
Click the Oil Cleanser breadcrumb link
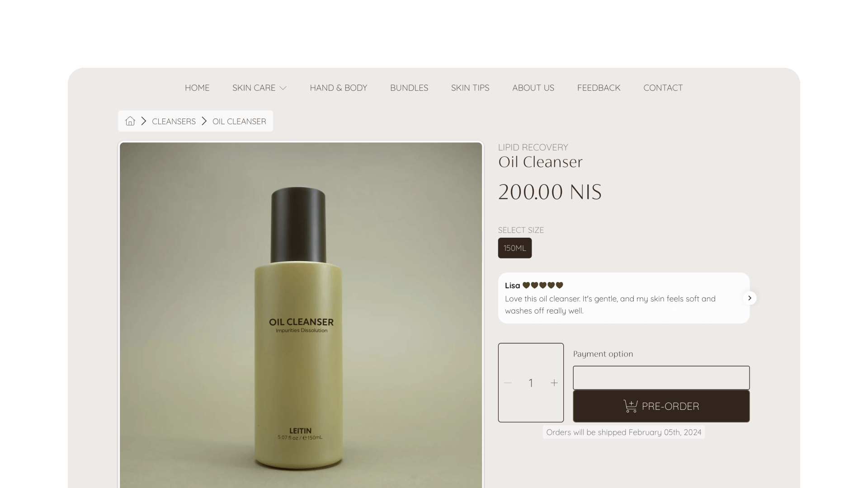point(239,121)
